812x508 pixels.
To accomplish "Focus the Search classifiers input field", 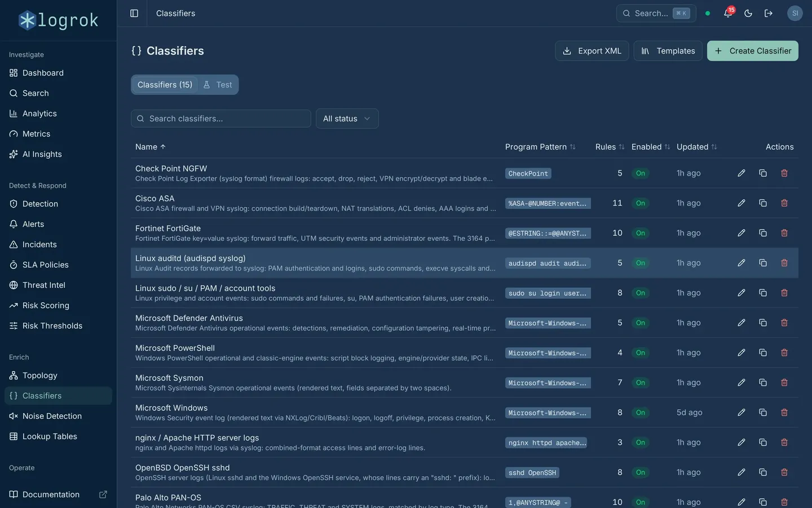I will coord(221,119).
